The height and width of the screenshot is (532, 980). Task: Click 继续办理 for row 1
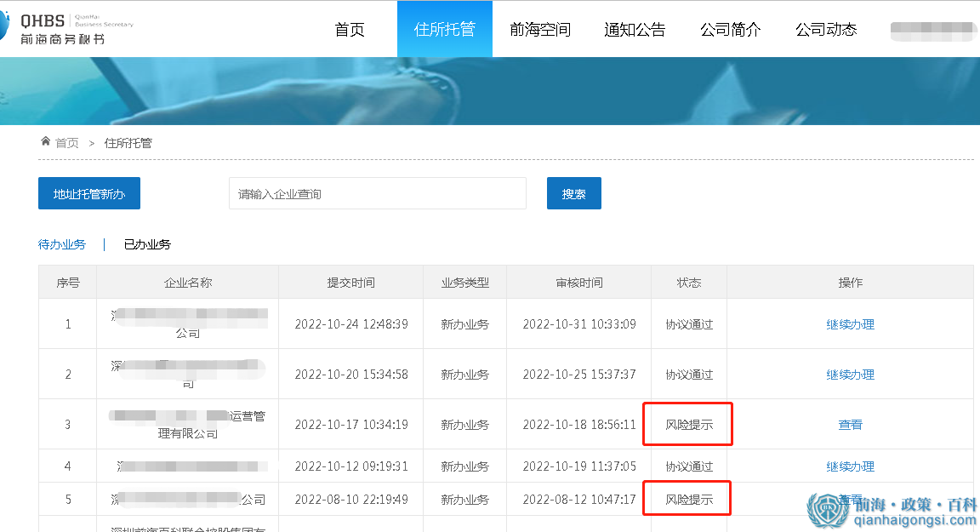[x=850, y=323]
